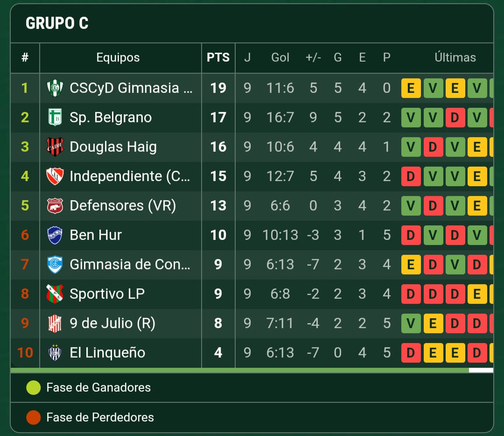Click the CSCyD Gimnasia team crest
The height and width of the screenshot is (436, 504).
coord(55,88)
